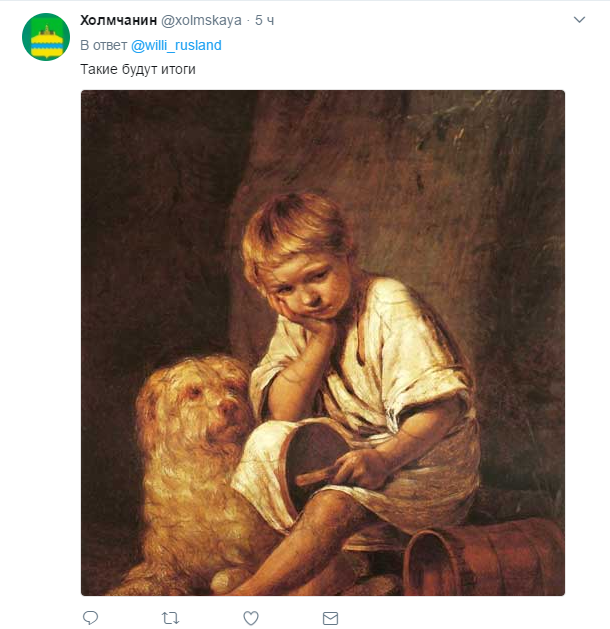Click the В ответ reply label
This screenshot has height=629, width=610.
[103, 45]
